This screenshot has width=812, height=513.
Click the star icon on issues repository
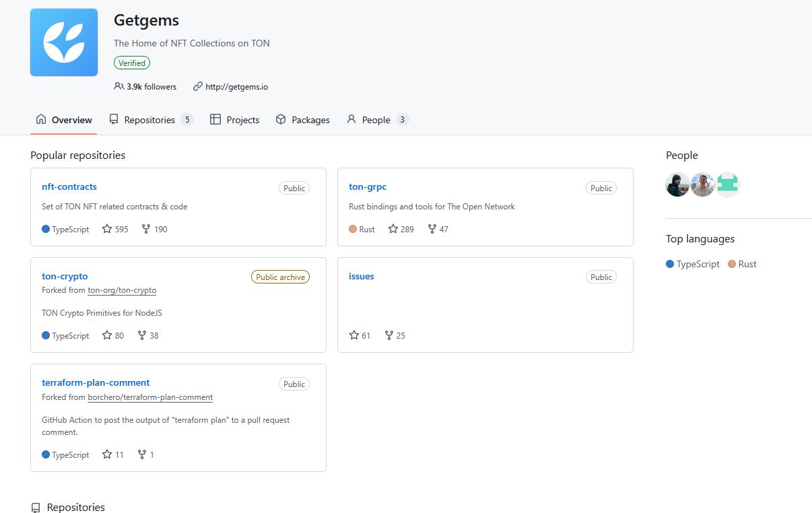[x=354, y=335]
